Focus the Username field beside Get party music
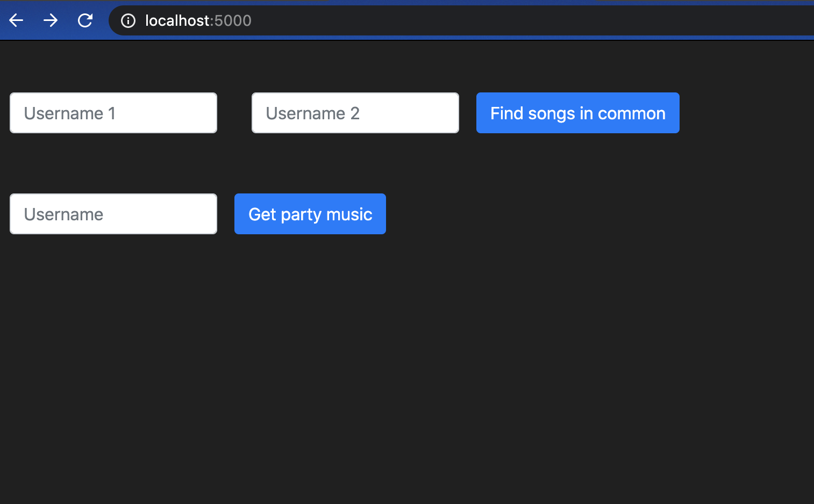 [113, 214]
